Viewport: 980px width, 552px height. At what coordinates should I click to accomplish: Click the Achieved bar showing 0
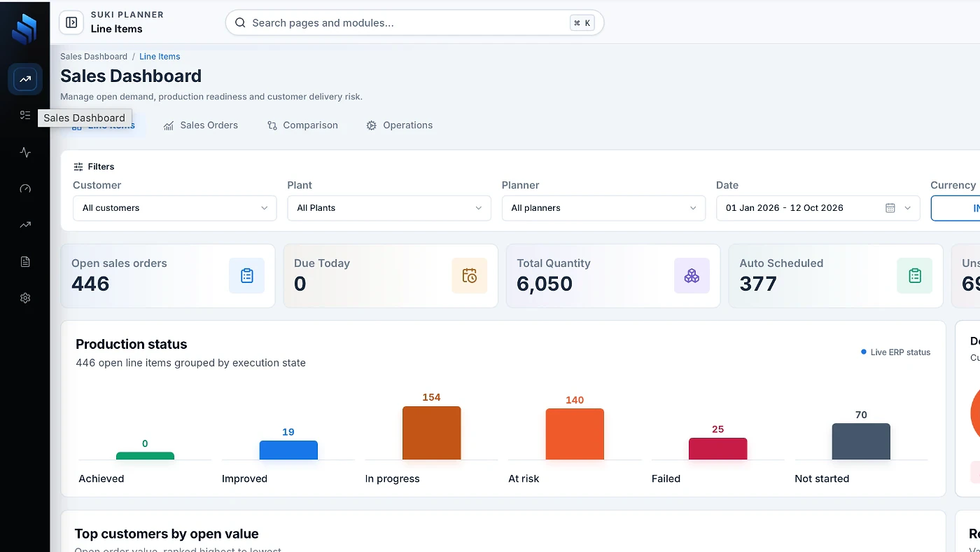145,456
